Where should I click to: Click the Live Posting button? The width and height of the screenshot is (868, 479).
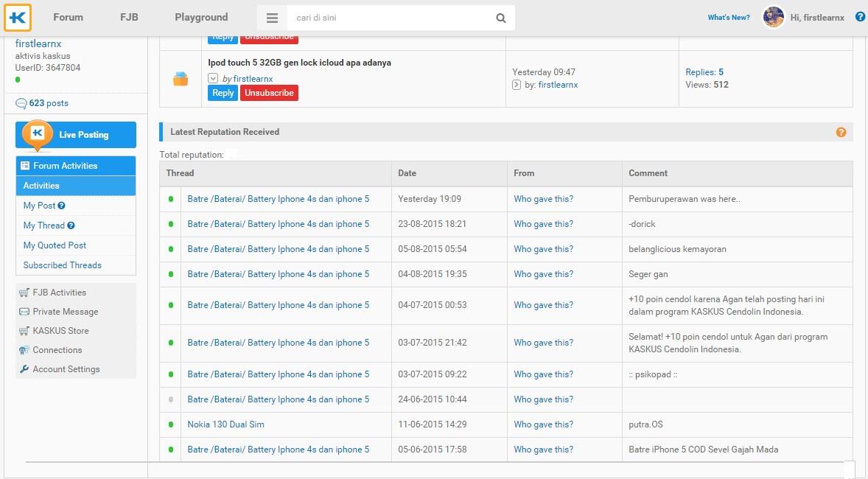76,135
